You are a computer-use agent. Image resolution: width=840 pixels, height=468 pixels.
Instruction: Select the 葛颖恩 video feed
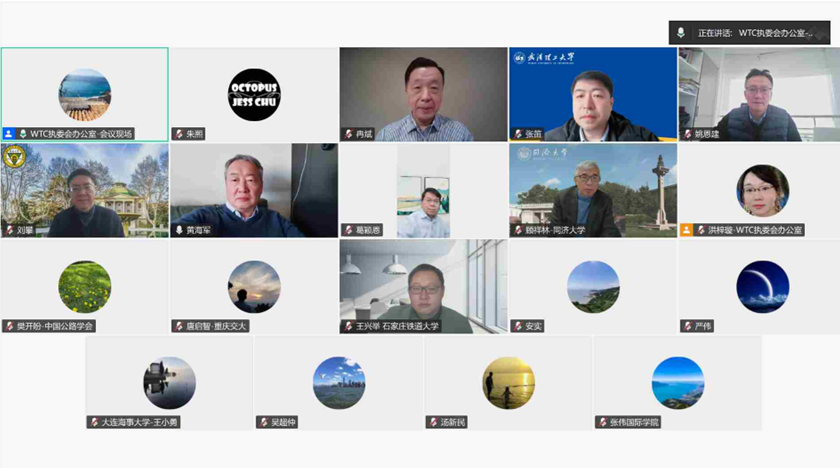[423, 188]
